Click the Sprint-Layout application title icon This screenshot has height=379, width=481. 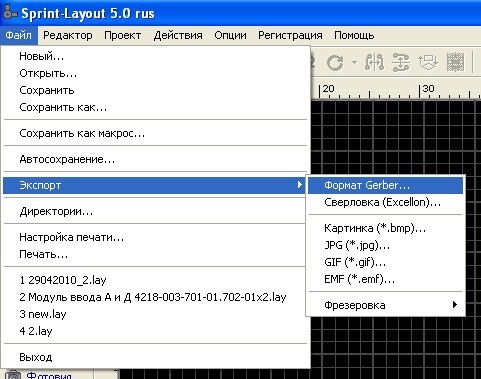click(x=9, y=13)
